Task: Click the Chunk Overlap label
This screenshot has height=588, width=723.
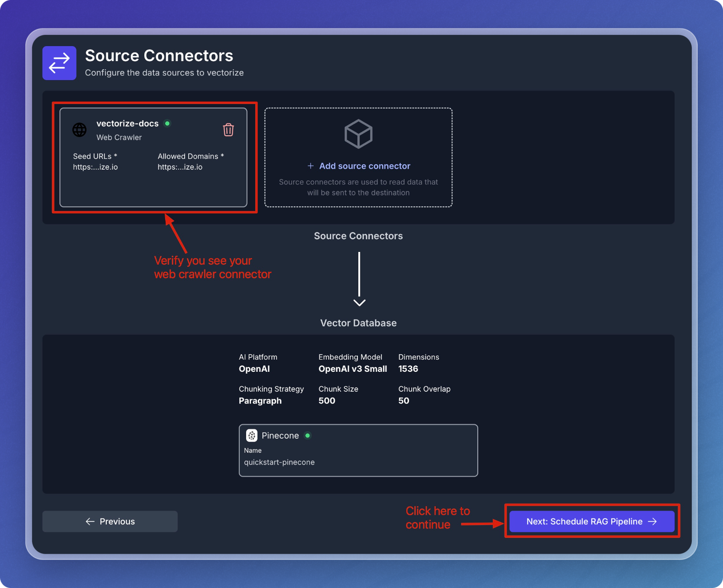Action: point(424,389)
